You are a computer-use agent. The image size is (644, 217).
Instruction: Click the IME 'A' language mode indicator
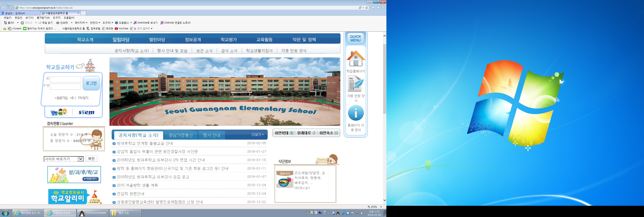pos(312,213)
